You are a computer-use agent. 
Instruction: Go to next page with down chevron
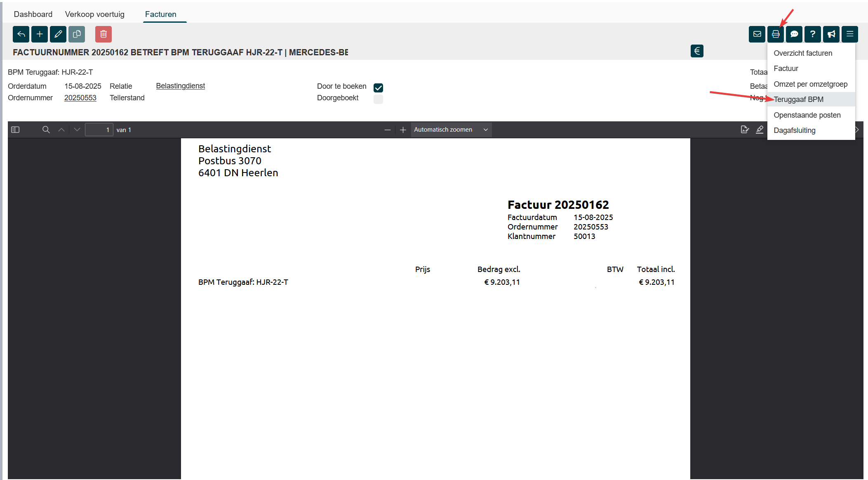point(77,130)
